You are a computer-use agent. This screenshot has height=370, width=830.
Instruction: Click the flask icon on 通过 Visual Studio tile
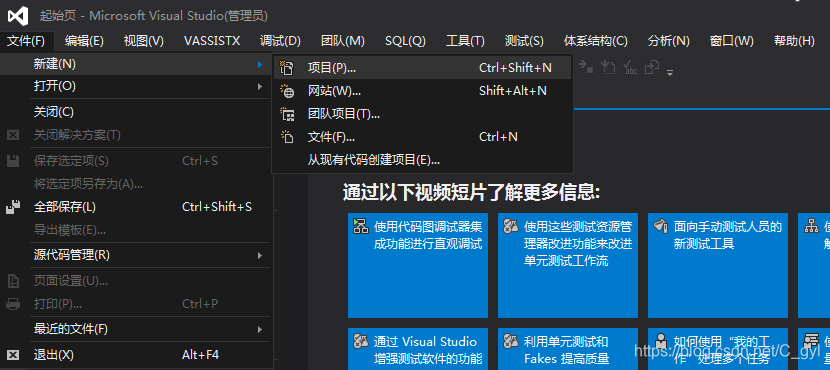pos(360,340)
